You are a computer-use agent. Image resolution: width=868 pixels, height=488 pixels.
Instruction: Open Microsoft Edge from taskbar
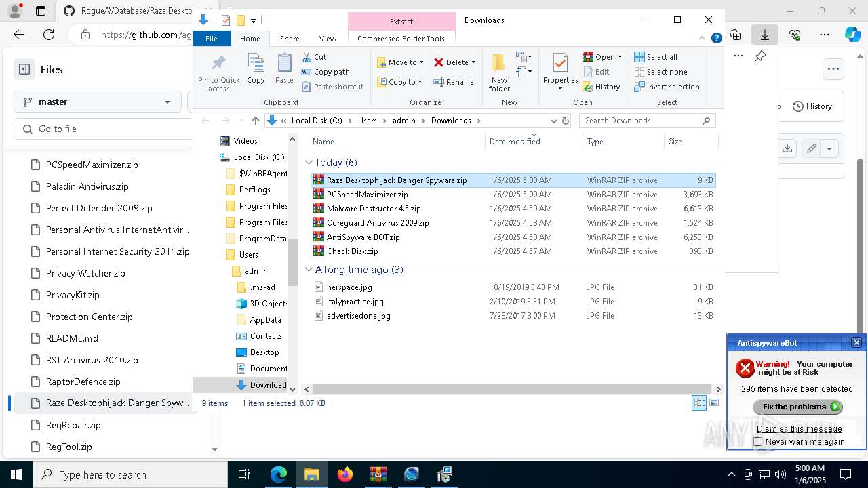click(x=279, y=474)
